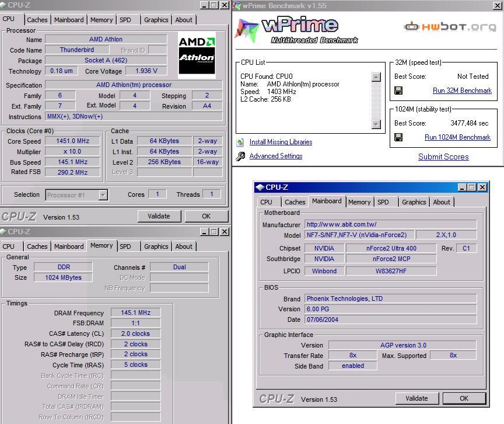Click Advanced Settings link
Screen dimensions: 504x424
pyautogui.click(x=276, y=156)
